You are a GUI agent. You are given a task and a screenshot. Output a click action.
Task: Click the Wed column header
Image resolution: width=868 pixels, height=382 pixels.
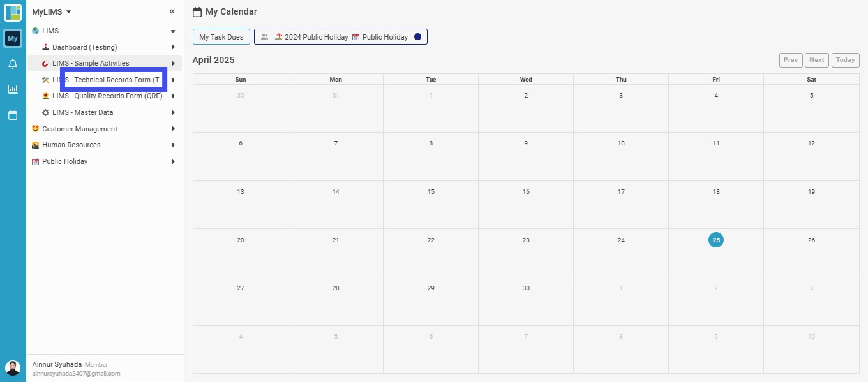[x=526, y=79]
